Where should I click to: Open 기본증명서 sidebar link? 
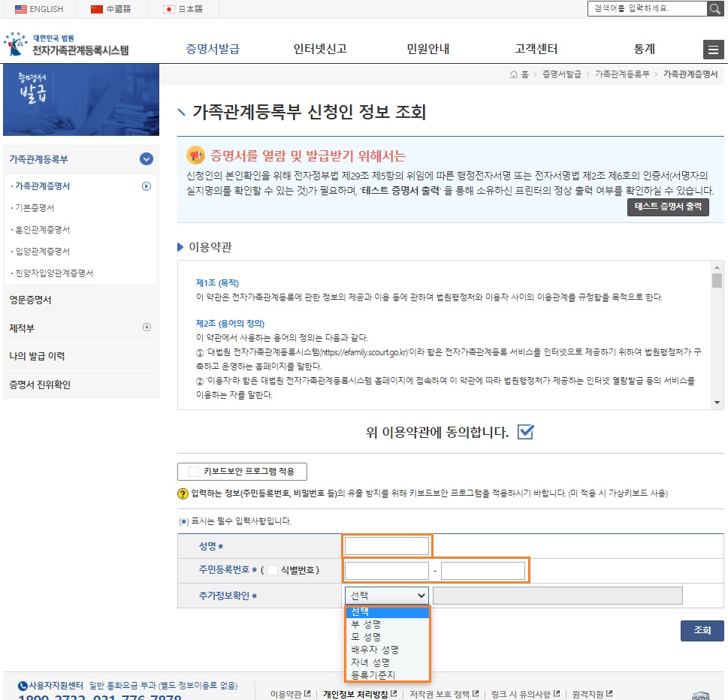tap(35, 208)
